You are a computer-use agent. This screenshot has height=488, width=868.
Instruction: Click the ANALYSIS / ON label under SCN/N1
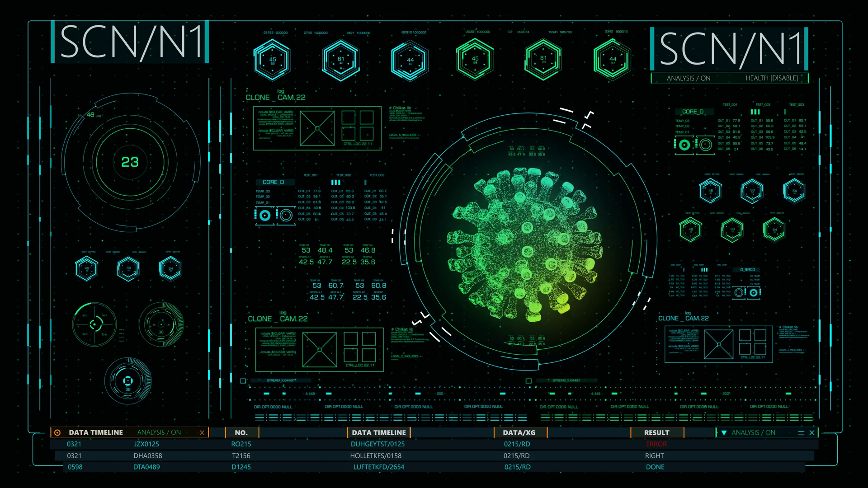click(688, 78)
